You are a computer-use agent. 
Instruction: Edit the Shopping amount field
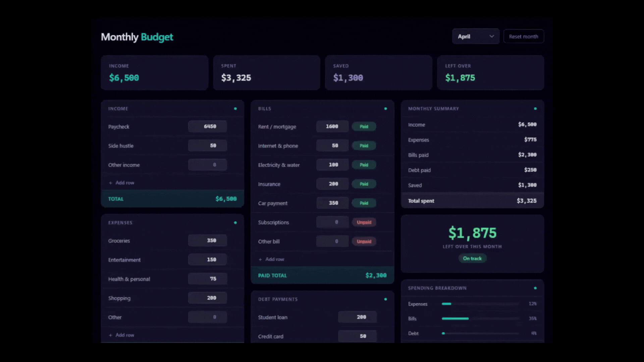tap(207, 298)
